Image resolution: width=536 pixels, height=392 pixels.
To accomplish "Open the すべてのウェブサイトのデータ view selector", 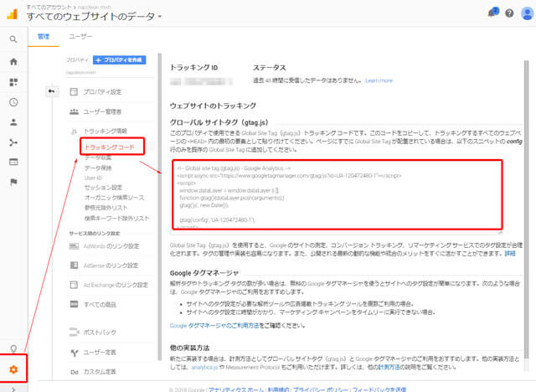I will [x=94, y=16].
